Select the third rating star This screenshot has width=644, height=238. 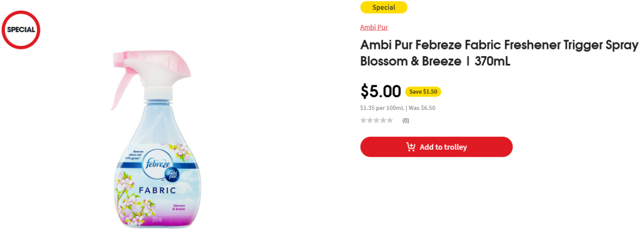377,120
